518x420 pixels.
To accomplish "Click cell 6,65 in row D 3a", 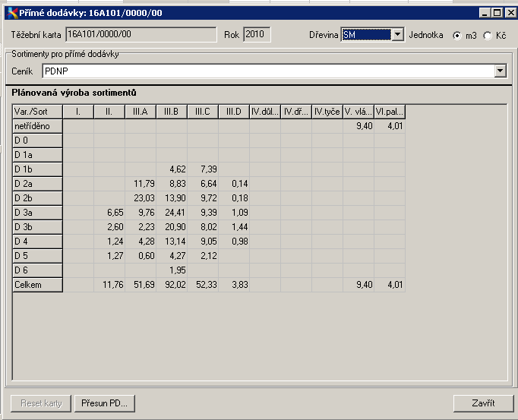I will tap(109, 213).
